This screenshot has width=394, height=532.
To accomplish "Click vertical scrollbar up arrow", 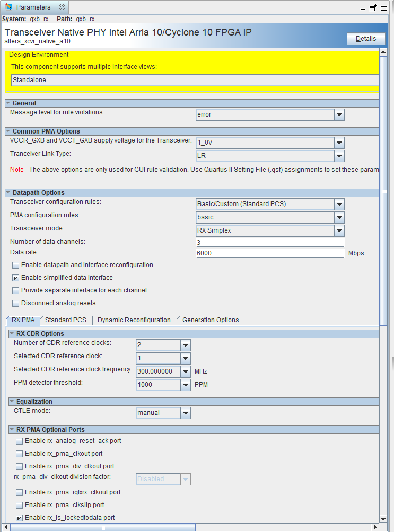I will (x=383, y=52).
